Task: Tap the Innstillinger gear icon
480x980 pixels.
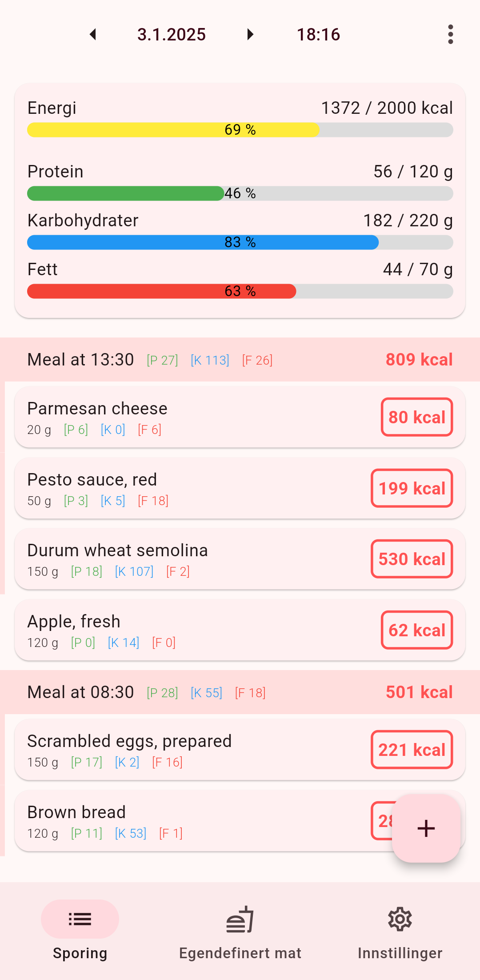Action: click(400, 919)
